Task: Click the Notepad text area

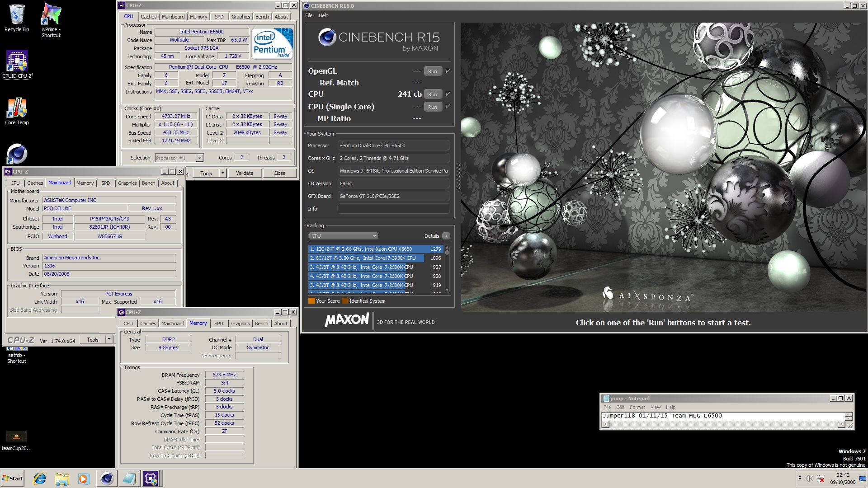Action: tap(723, 416)
